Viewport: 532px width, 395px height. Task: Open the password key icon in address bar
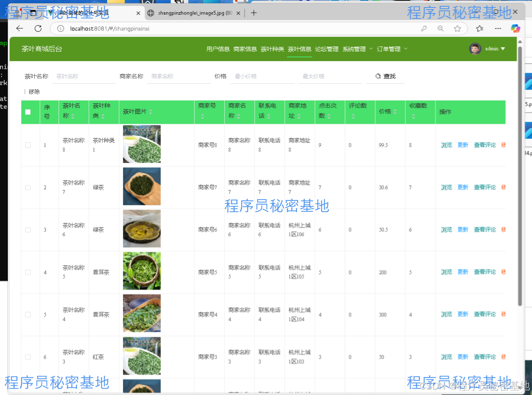click(424, 28)
